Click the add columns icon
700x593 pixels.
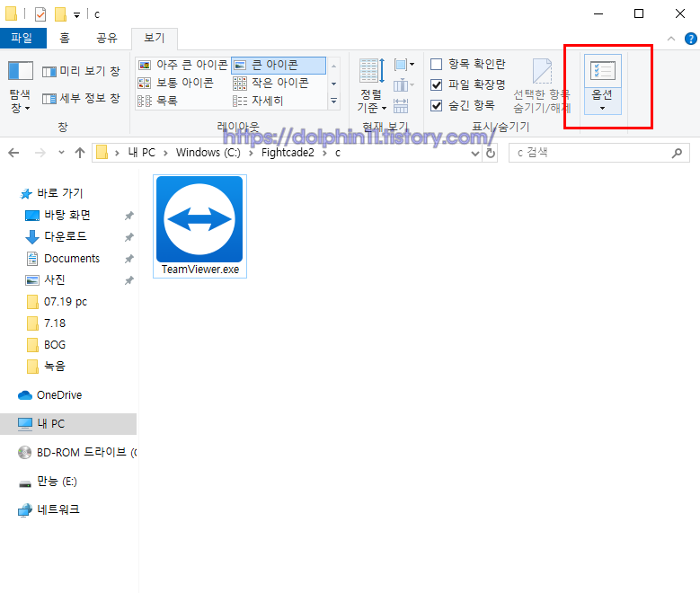pos(403,84)
